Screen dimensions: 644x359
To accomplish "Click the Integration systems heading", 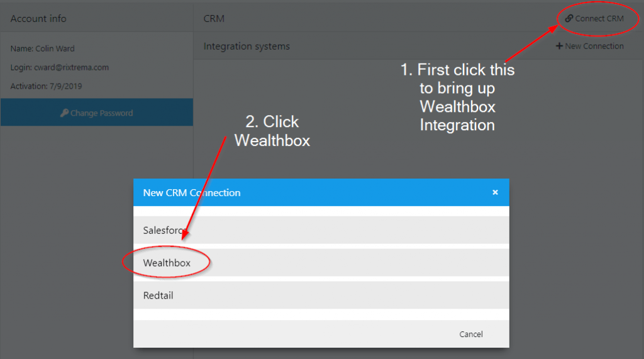I will coord(247,46).
